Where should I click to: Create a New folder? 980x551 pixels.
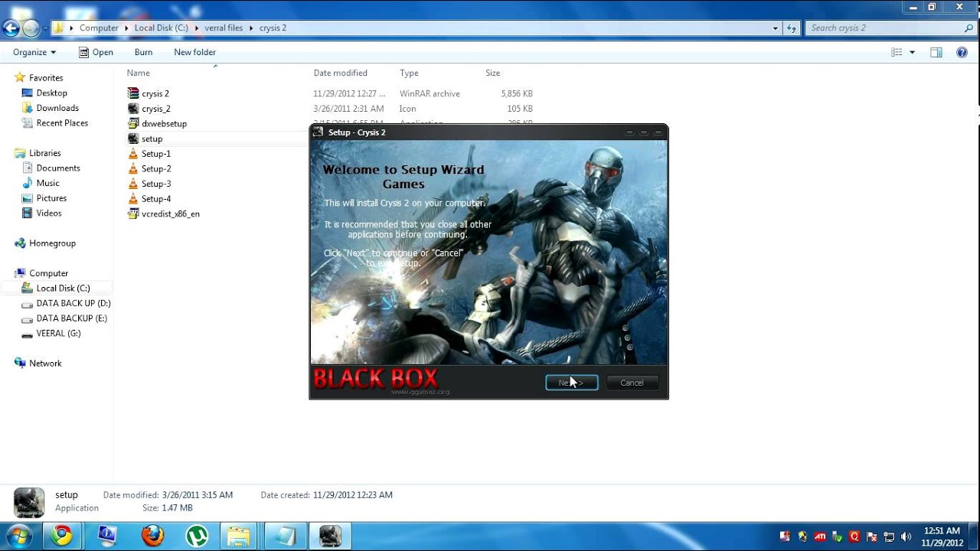[194, 52]
